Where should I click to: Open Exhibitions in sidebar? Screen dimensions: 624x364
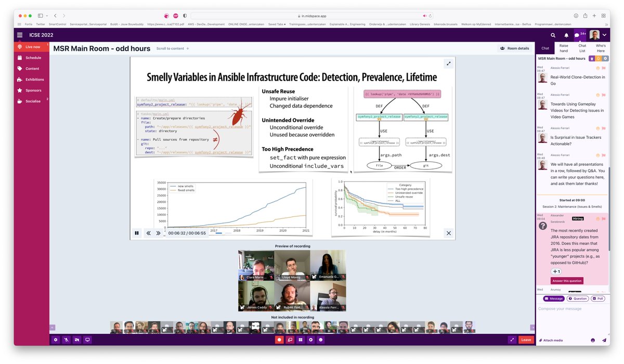pos(32,80)
